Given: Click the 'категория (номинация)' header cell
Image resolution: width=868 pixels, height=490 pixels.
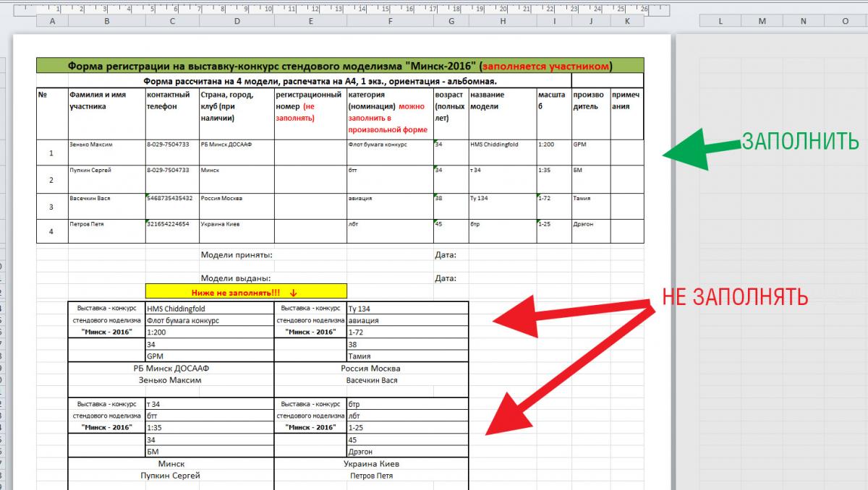Looking at the screenshot, I should (389, 113).
